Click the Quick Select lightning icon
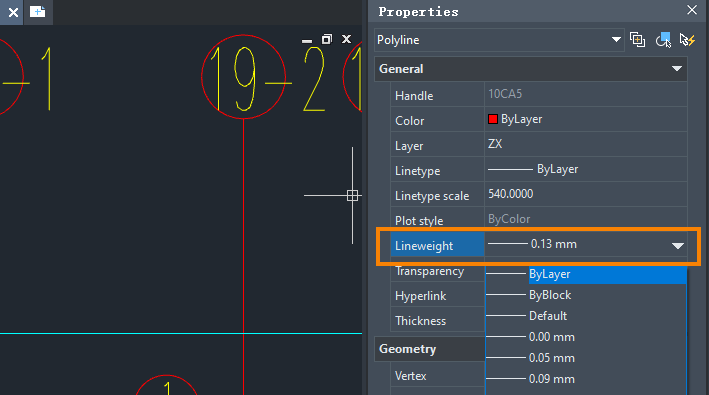Image resolution: width=709 pixels, height=395 pixels. pyautogui.click(x=687, y=40)
